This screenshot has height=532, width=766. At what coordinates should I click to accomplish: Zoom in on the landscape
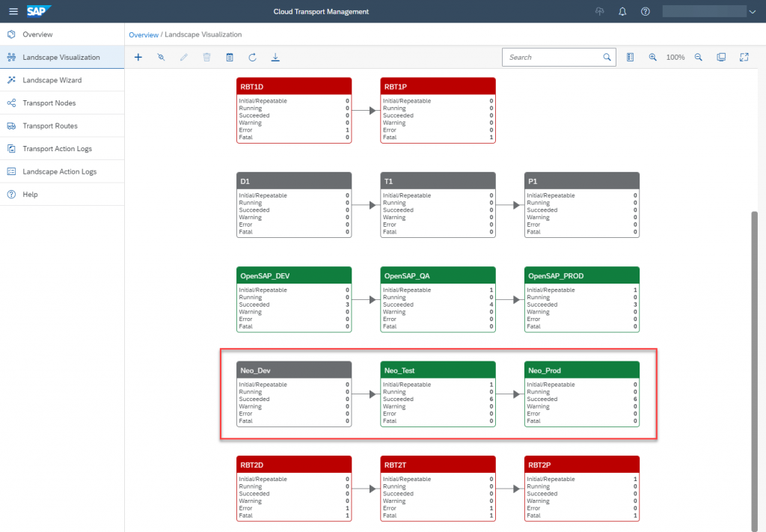point(652,57)
